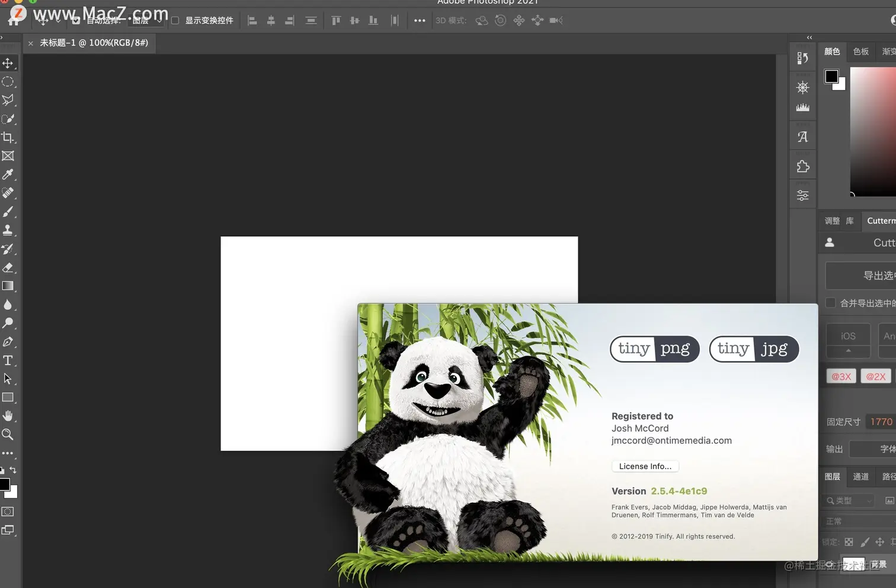This screenshot has height=588, width=896.
Task: Select the Gradient tool
Action: pyautogui.click(x=8, y=286)
